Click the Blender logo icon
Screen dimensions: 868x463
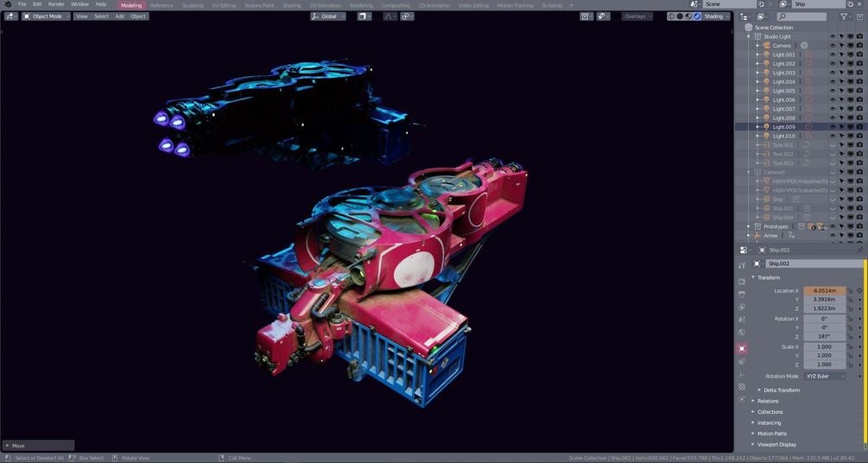click(x=8, y=4)
